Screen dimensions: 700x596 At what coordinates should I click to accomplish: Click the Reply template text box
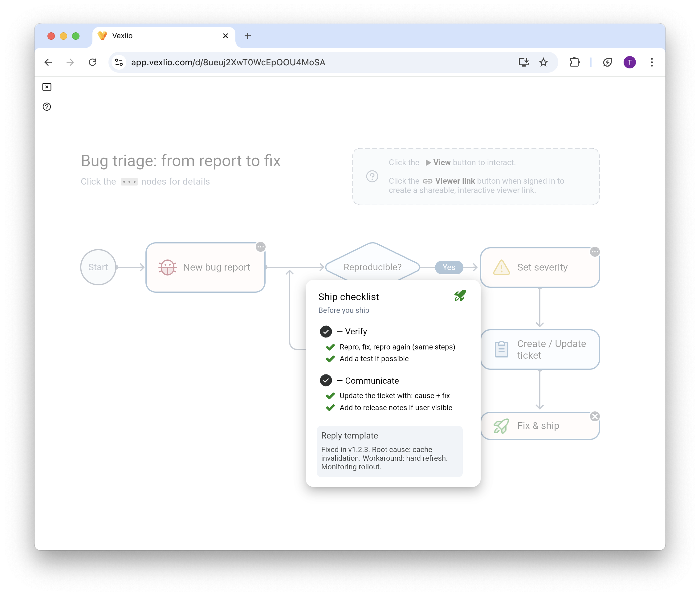click(x=389, y=451)
